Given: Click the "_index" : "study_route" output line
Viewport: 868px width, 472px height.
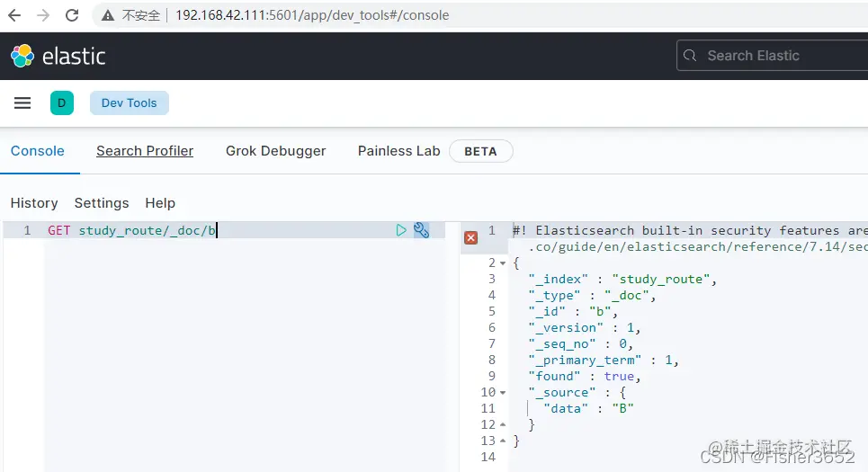Looking at the screenshot, I should [622, 280].
